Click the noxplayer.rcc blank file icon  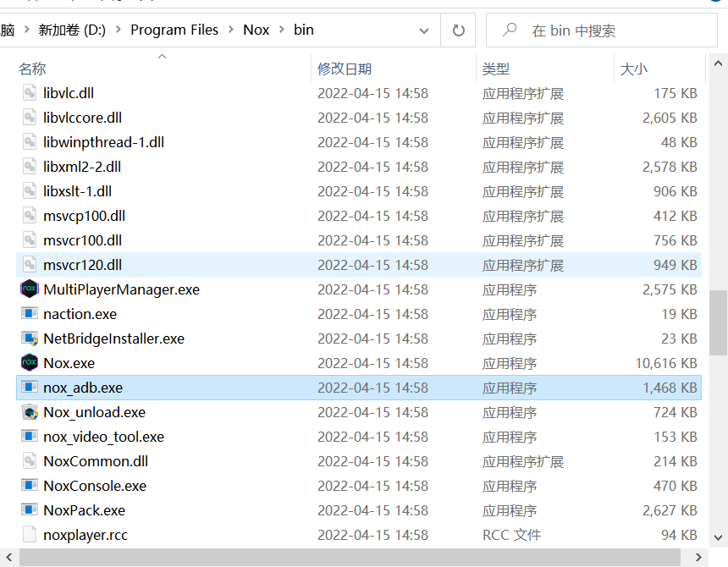click(30, 535)
